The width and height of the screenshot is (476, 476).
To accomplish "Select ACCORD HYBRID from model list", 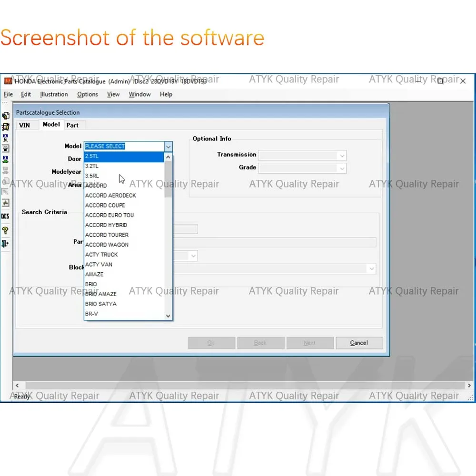I will 106,225.
